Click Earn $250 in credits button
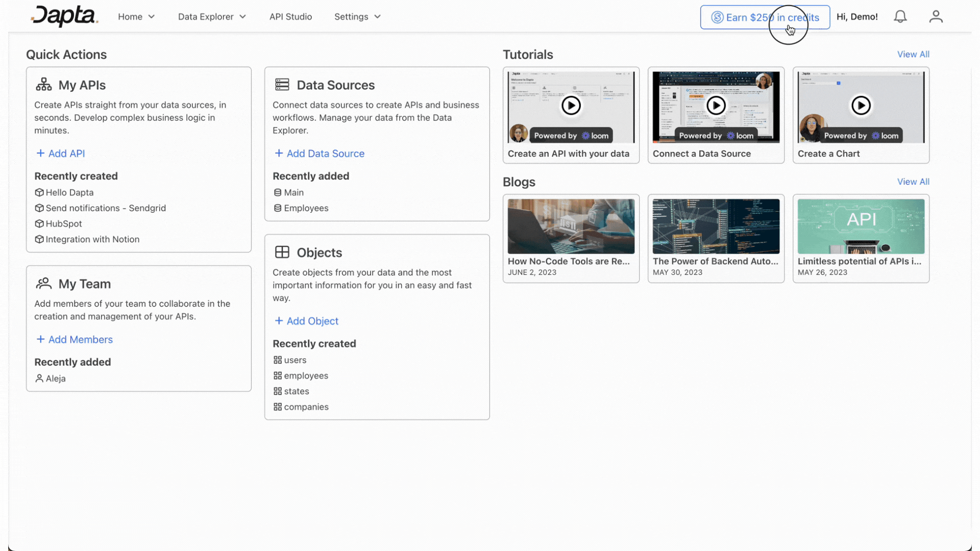The height and width of the screenshot is (551, 980). pos(765,17)
